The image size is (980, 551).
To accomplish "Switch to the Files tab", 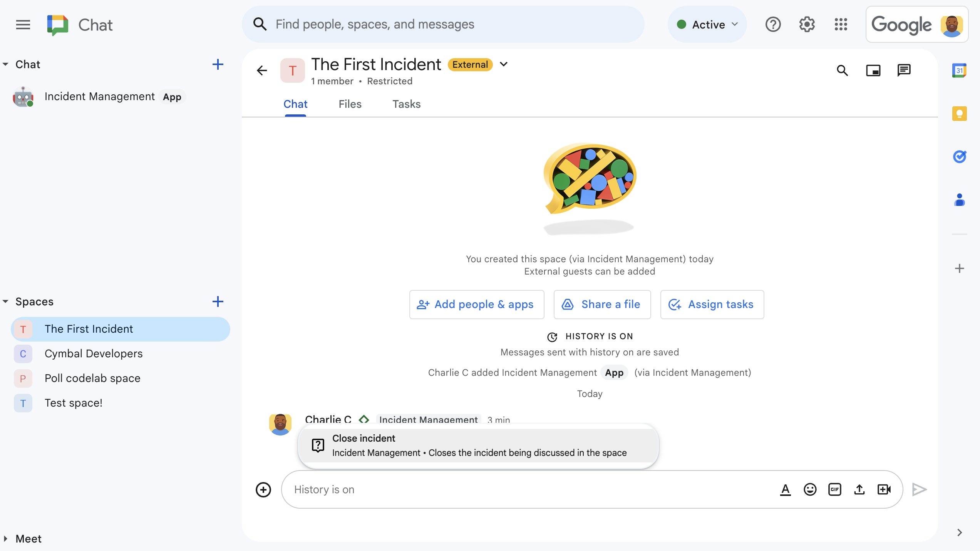I will point(350,104).
